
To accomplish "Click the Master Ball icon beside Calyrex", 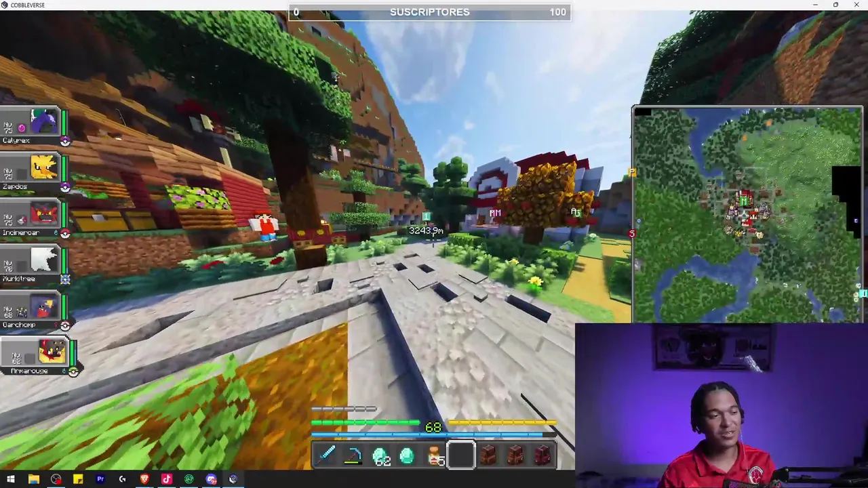I will click(x=65, y=141).
